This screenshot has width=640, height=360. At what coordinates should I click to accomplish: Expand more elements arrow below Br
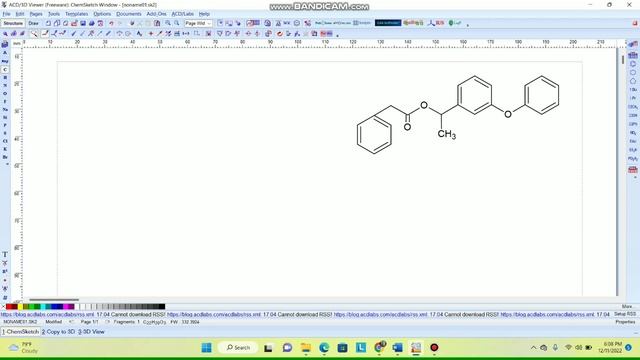pyautogui.click(x=7, y=164)
